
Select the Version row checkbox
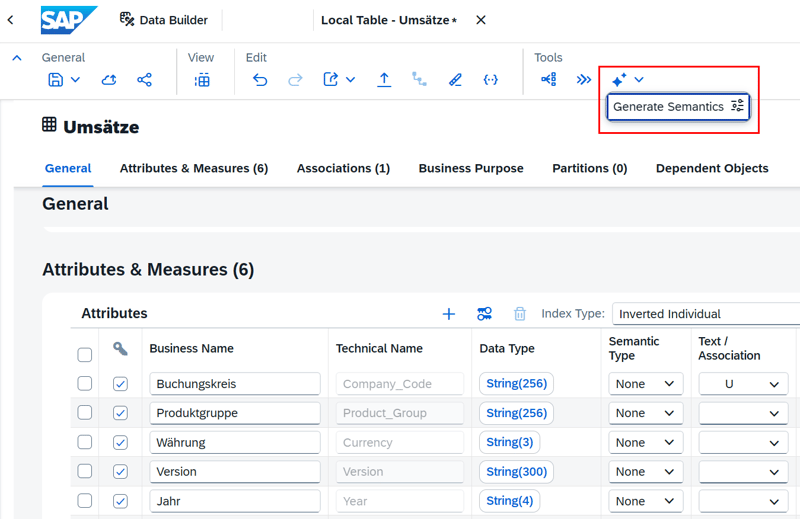coord(85,471)
